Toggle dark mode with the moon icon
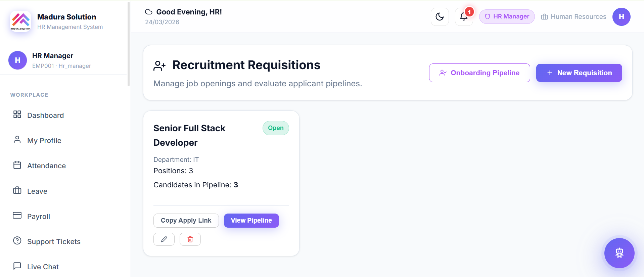The height and width of the screenshot is (277, 644). click(x=440, y=16)
